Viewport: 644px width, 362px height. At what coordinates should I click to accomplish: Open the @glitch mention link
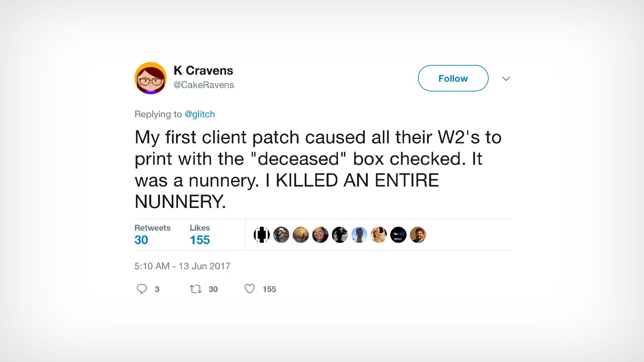tap(200, 114)
